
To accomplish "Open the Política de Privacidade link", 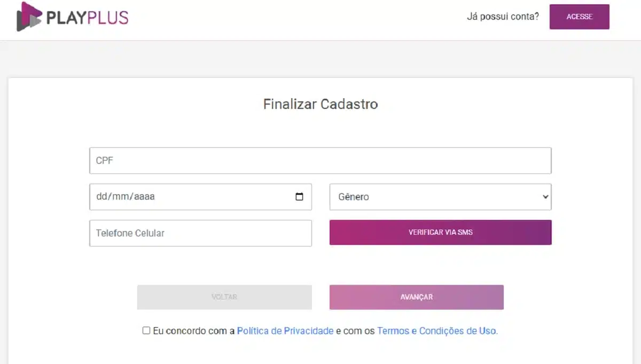I will point(286,330).
